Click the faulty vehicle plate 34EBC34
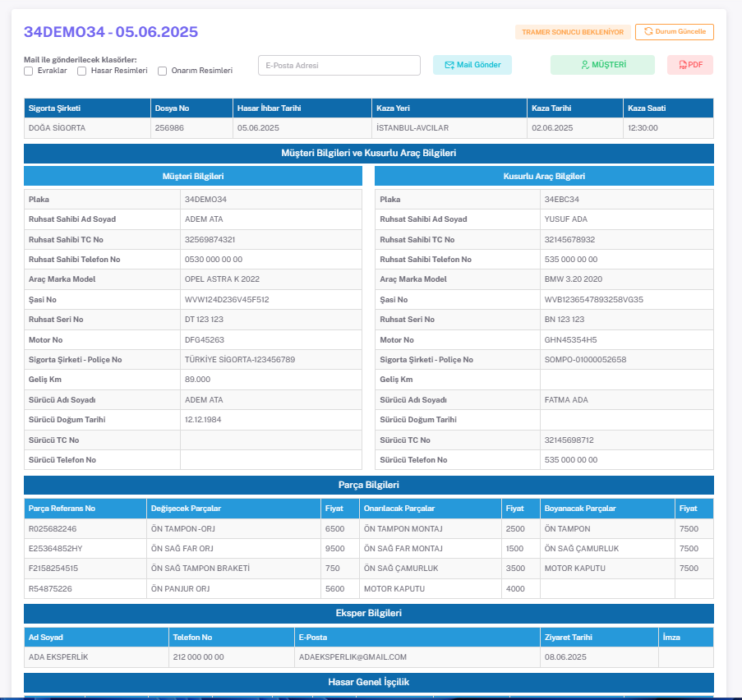The image size is (742, 700). 561,199
